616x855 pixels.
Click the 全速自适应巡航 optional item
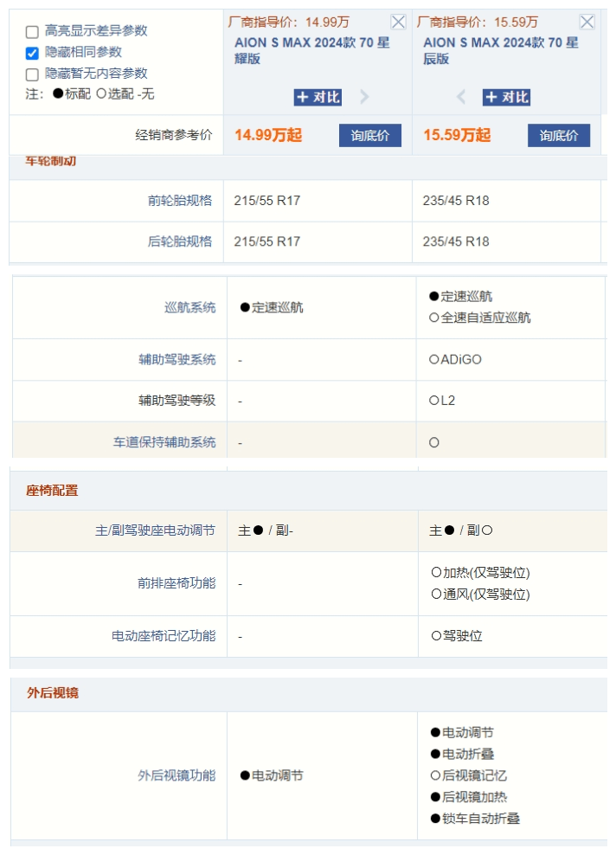click(479, 318)
